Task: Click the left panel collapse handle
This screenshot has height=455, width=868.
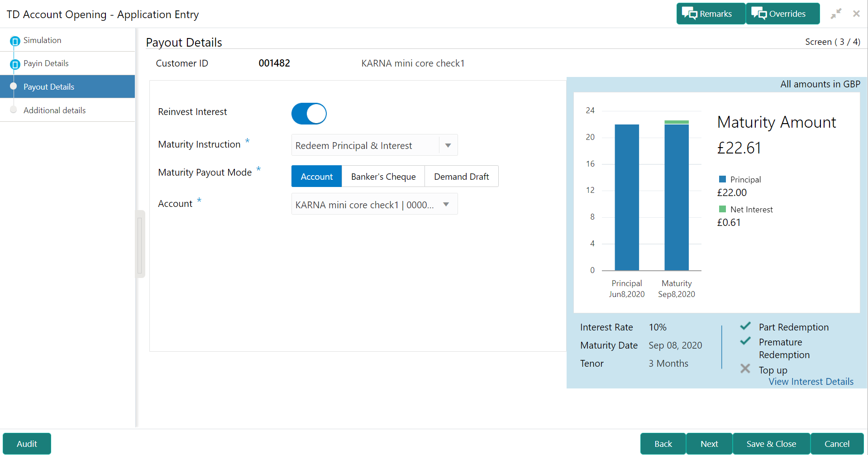Action: tap(140, 244)
